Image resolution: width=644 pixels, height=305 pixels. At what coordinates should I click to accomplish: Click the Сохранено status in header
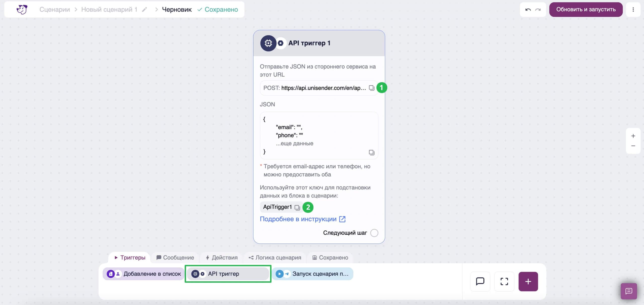point(218,10)
